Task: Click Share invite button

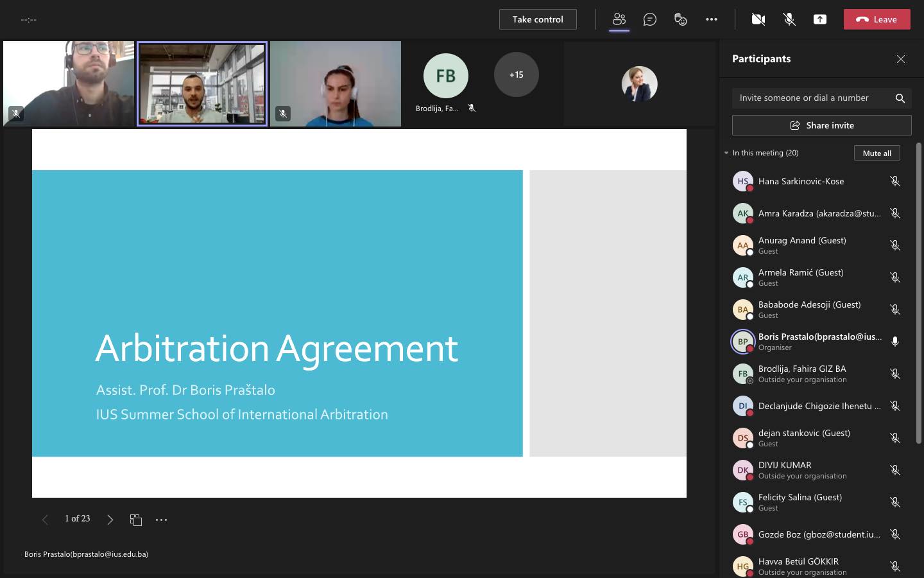Action: pos(821,125)
